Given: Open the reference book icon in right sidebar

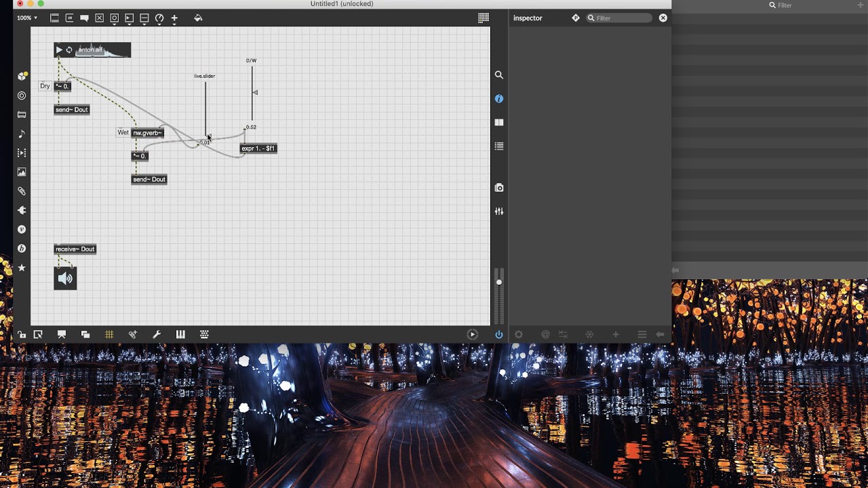Looking at the screenshot, I should click(x=499, y=123).
